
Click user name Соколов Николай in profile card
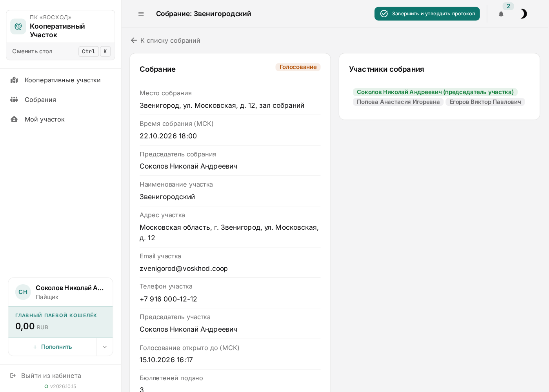(x=70, y=288)
